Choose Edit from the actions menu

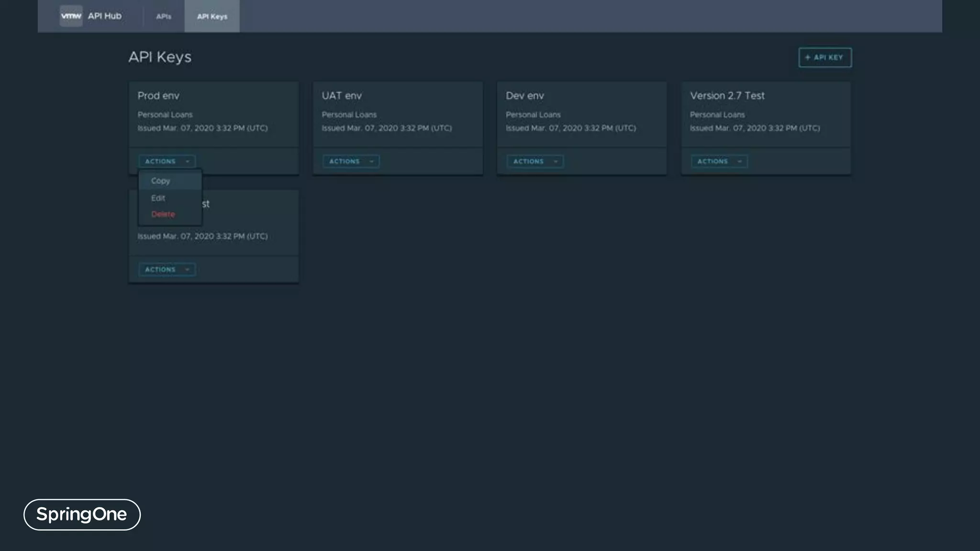158,198
